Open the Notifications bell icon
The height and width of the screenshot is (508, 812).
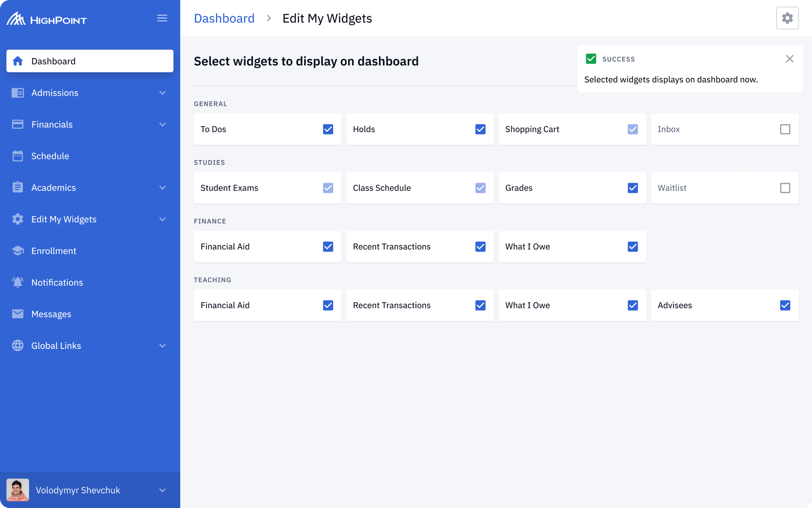tap(17, 282)
